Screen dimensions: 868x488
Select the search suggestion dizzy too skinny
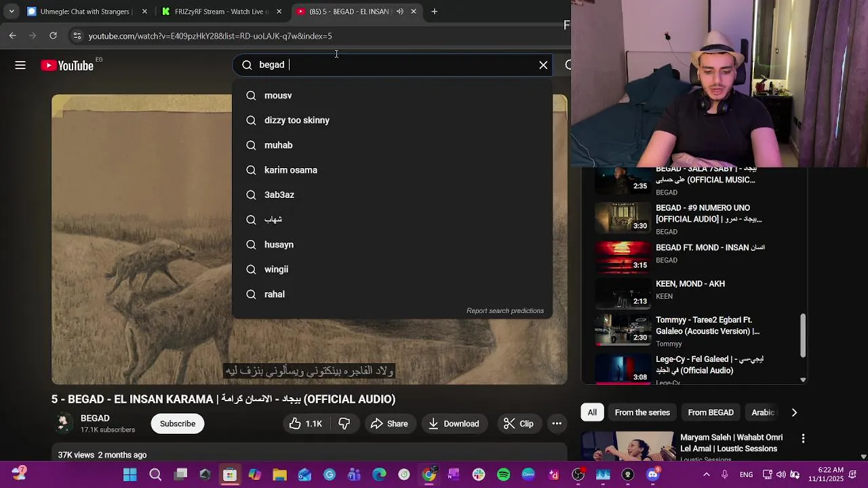click(393, 121)
